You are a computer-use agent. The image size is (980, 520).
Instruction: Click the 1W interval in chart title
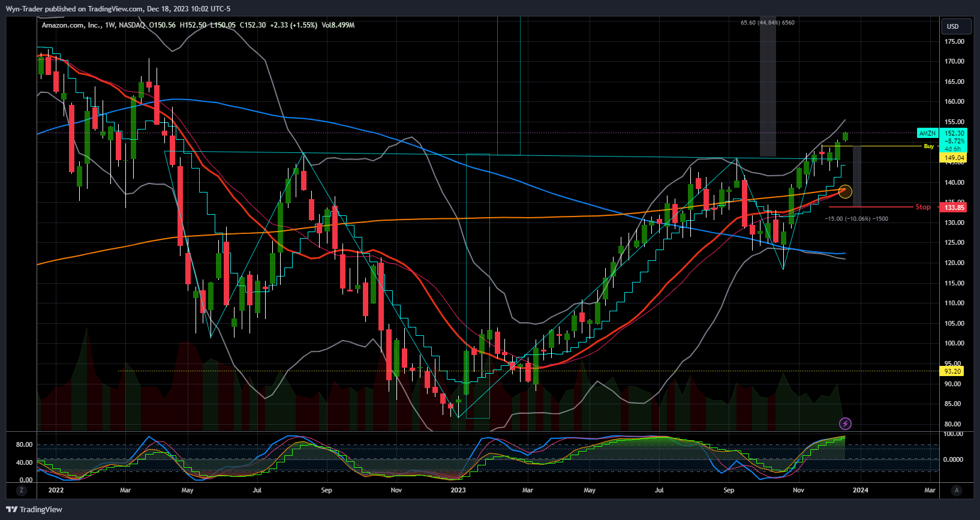point(110,25)
